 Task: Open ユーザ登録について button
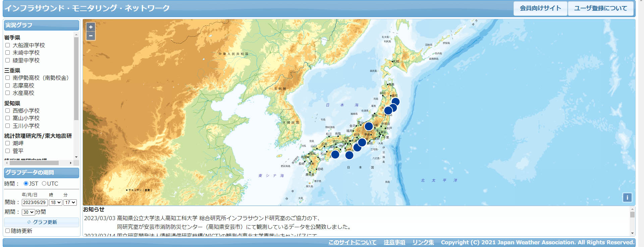pyautogui.click(x=600, y=8)
